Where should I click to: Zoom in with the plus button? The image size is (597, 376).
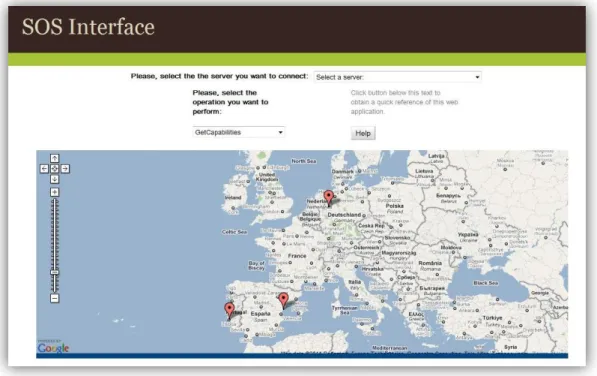click(54, 192)
